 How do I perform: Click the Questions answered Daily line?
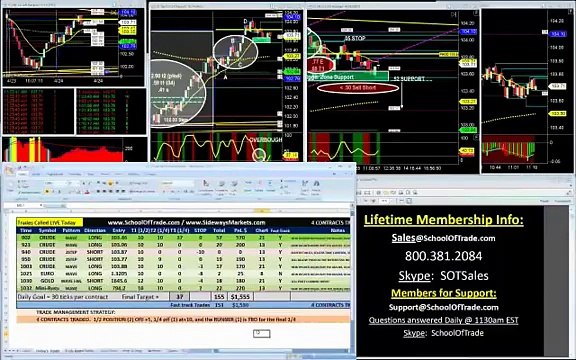443,320
